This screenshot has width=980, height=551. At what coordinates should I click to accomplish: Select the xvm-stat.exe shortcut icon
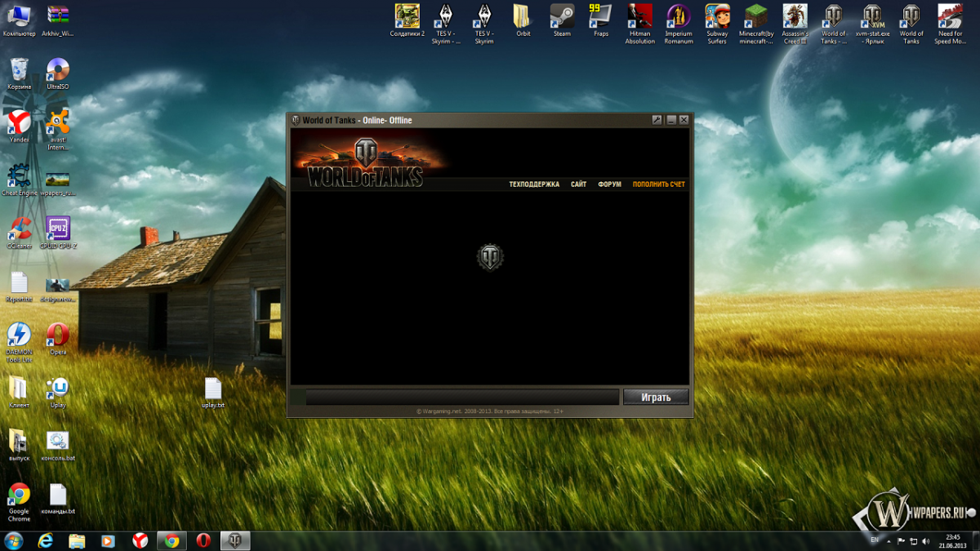(872, 24)
